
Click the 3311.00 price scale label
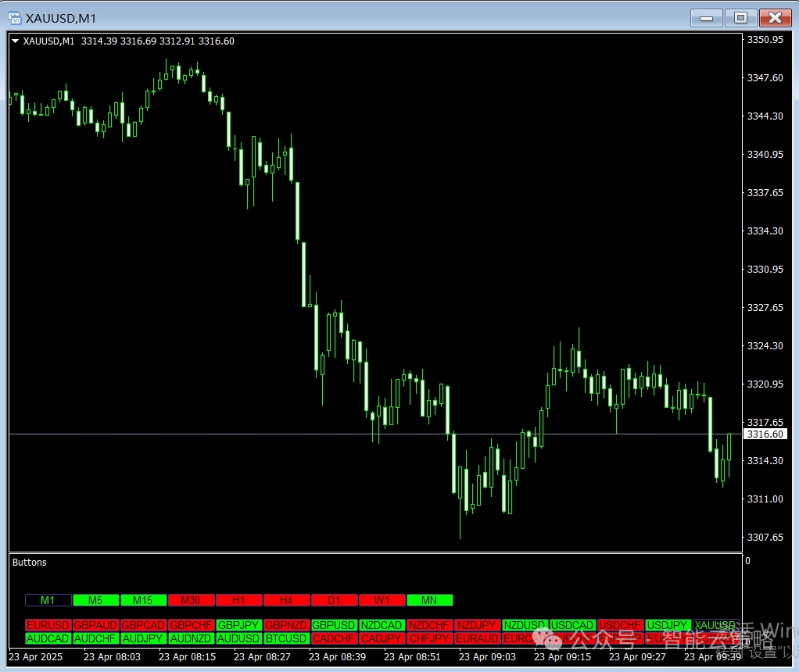765,499
